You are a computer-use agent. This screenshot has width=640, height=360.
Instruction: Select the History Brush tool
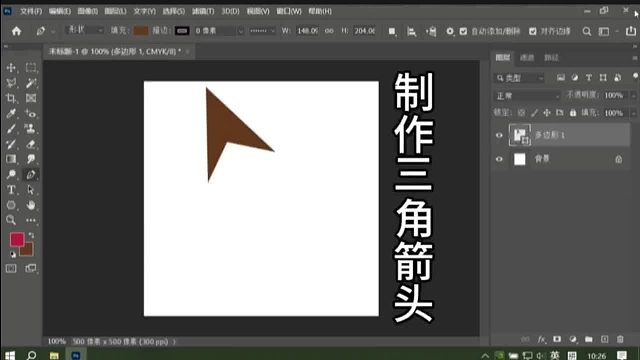[x=11, y=144]
